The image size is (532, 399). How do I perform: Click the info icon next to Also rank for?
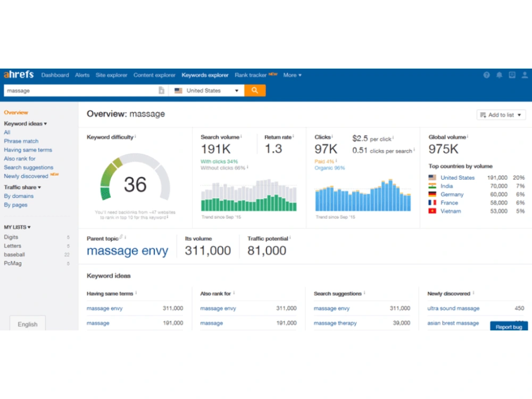click(234, 293)
